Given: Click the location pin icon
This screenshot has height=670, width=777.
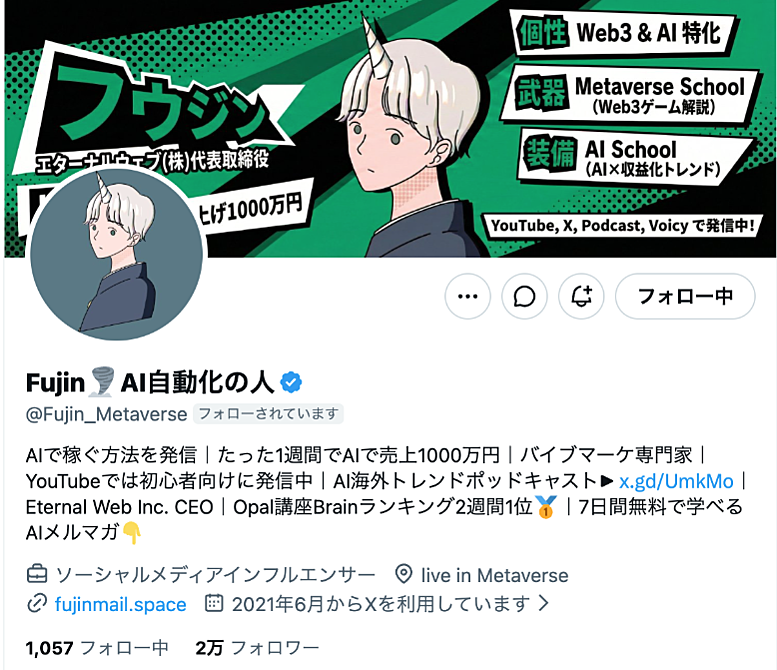Looking at the screenshot, I should click(x=404, y=574).
